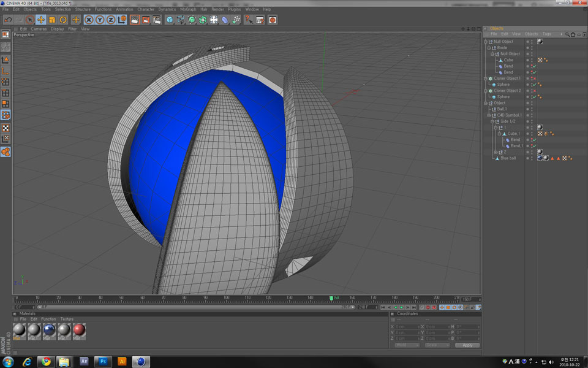Viewport: 588px width, 368px height.
Task: Open the Array modeling objects icon
Action: pyautogui.click(x=203, y=20)
